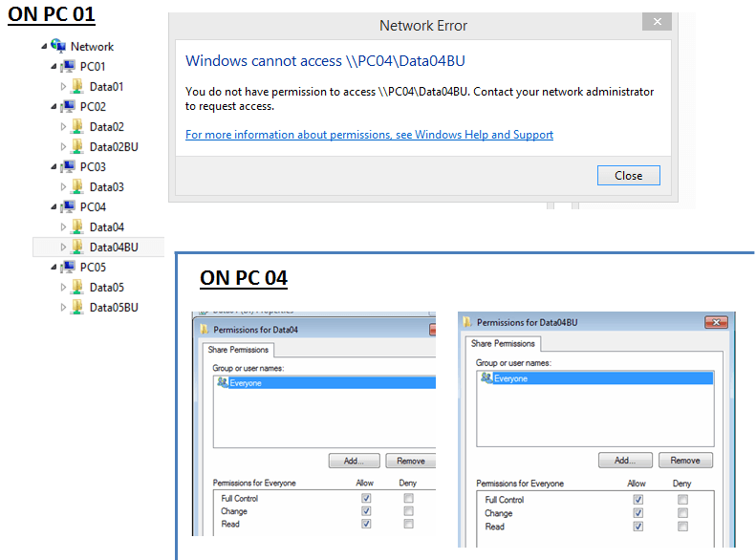The height and width of the screenshot is (560, 756).
Task: Click folder icon in Permissions for Data04 title
Action: [x=205, y=330]
